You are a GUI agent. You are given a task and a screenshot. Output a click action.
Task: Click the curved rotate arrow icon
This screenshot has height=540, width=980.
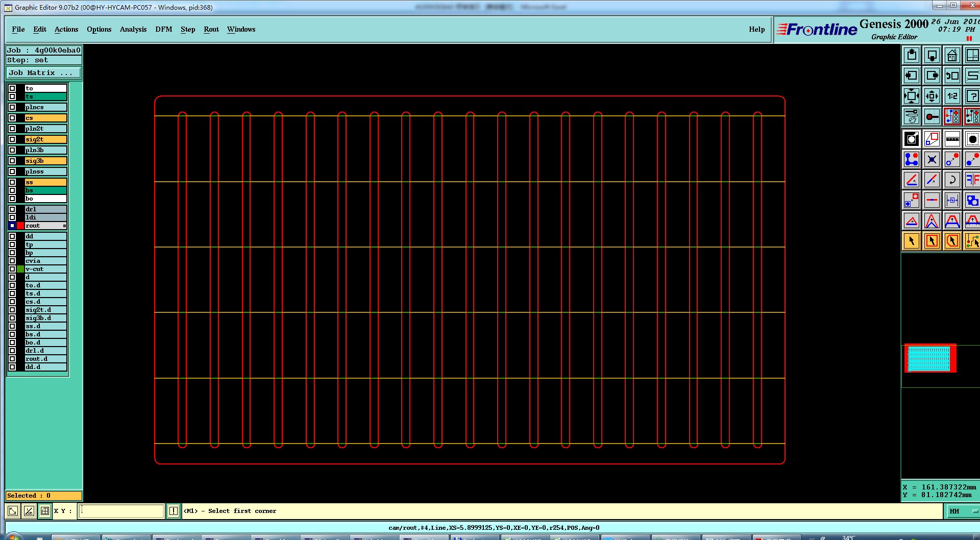pyautogui.click(x=952, y=180)
